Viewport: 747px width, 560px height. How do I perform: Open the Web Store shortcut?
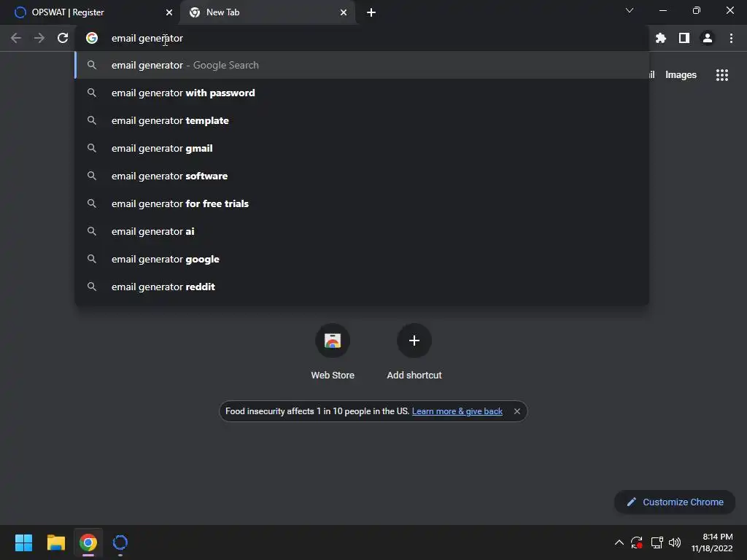tap(333, 351)
